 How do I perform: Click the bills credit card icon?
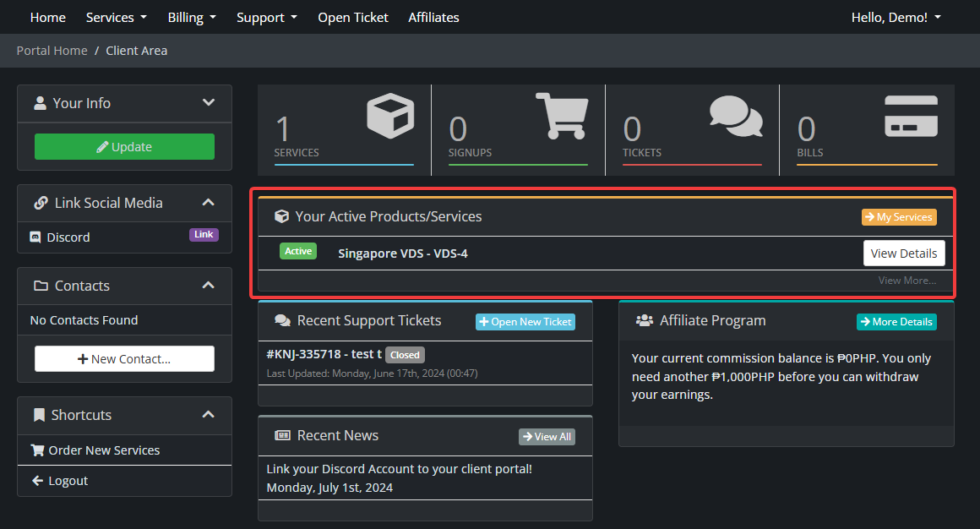tap(911, 116)
